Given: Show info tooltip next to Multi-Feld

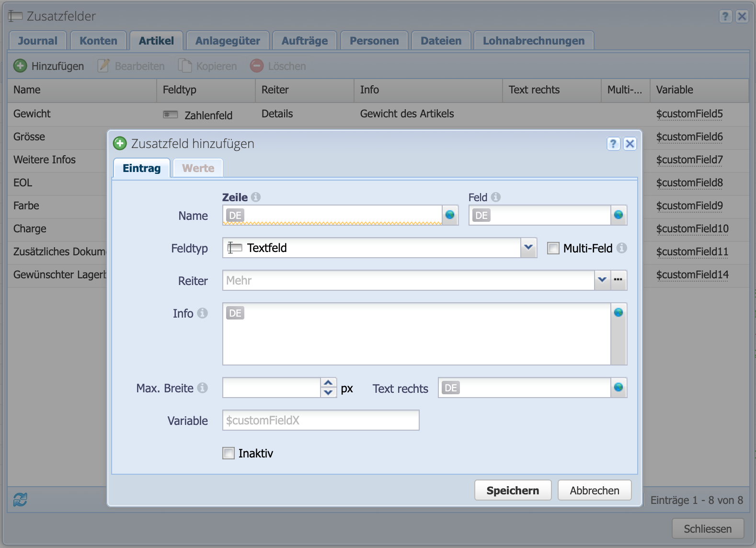Looking at the screenshot, I should 622,248.
